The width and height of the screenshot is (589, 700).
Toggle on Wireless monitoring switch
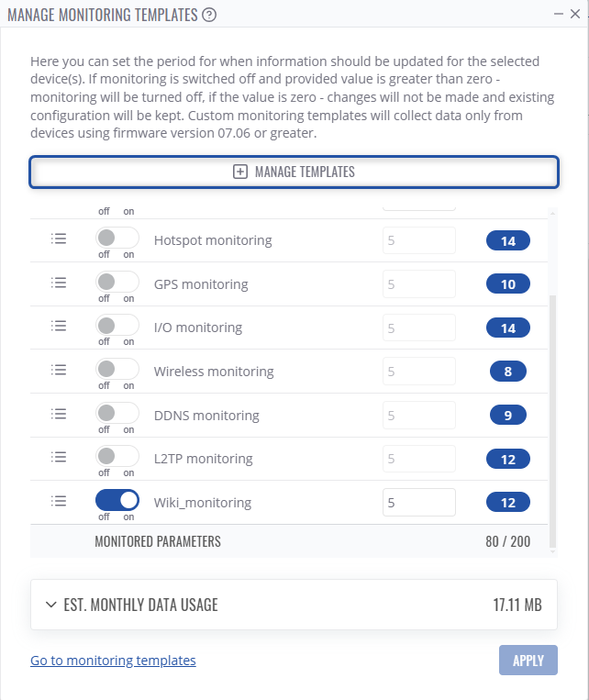click(117, 369)
